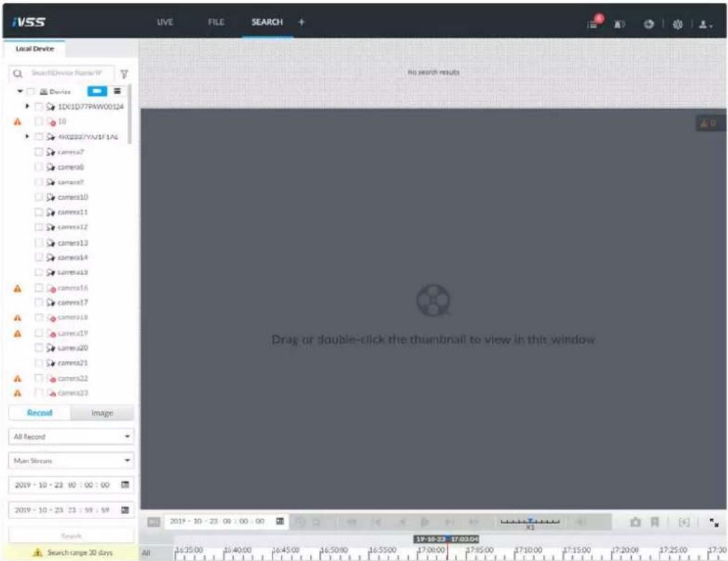Check the camera7 checkbox
This screenshot has width=728, height=561.
coord(39,152)
